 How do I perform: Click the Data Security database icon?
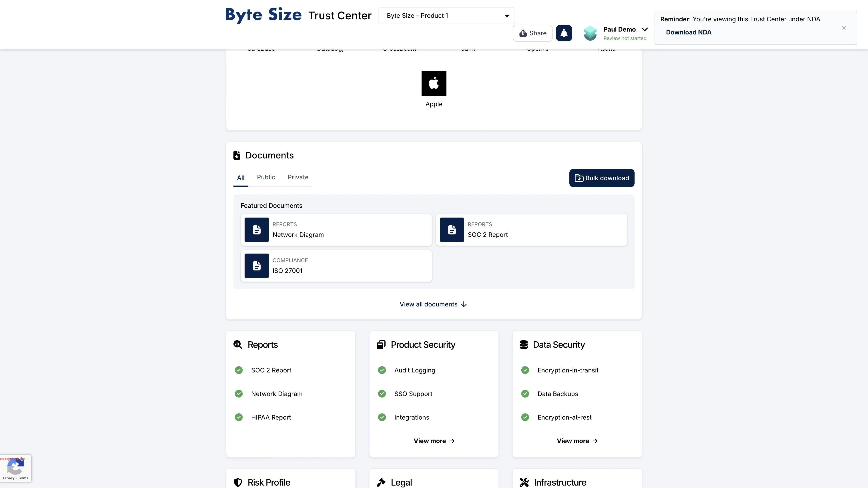[x=524, y=344]
